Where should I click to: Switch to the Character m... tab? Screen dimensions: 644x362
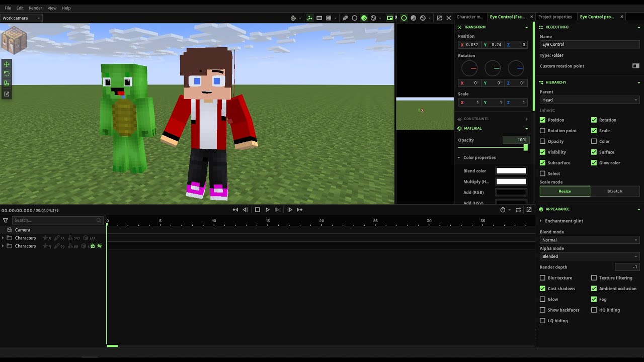(470, 17)
